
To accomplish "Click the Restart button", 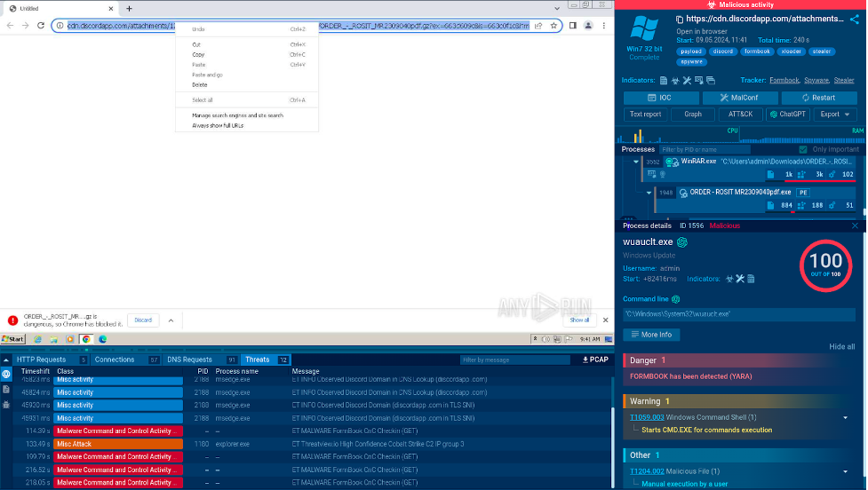I will tap(819, 98).
